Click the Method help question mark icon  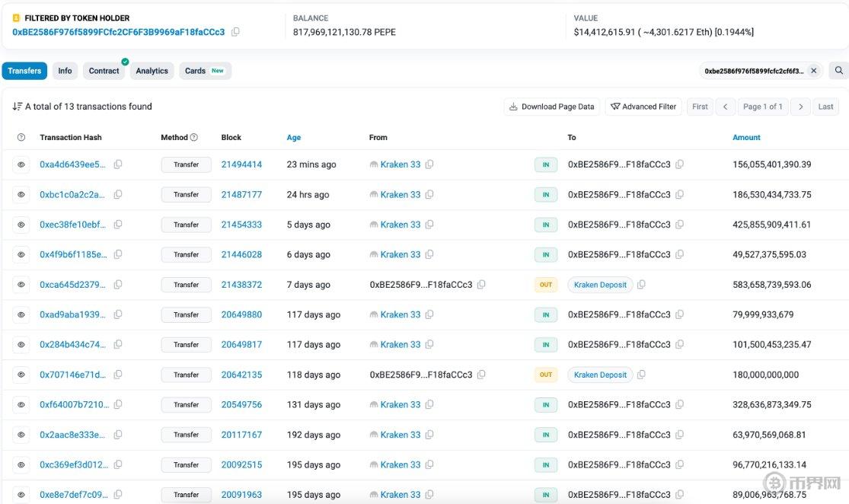[x=193, y=138]
